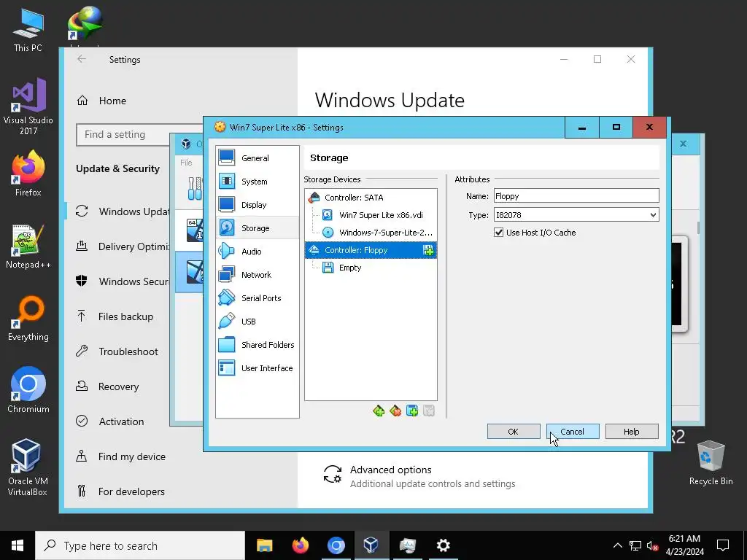The height and width of the screenshot is (560, 747).
Task: Switch to VirtualBox taskbar button
Action: tap(371, 545)
